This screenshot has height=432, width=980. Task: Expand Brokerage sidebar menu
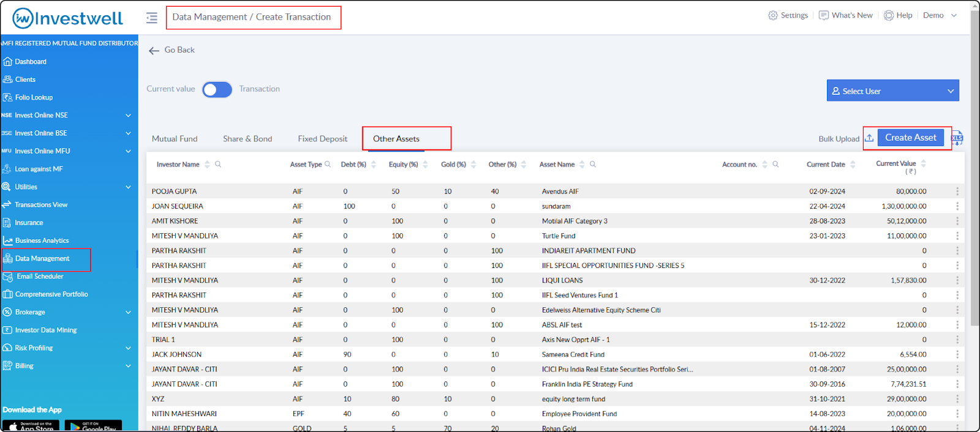128,312
